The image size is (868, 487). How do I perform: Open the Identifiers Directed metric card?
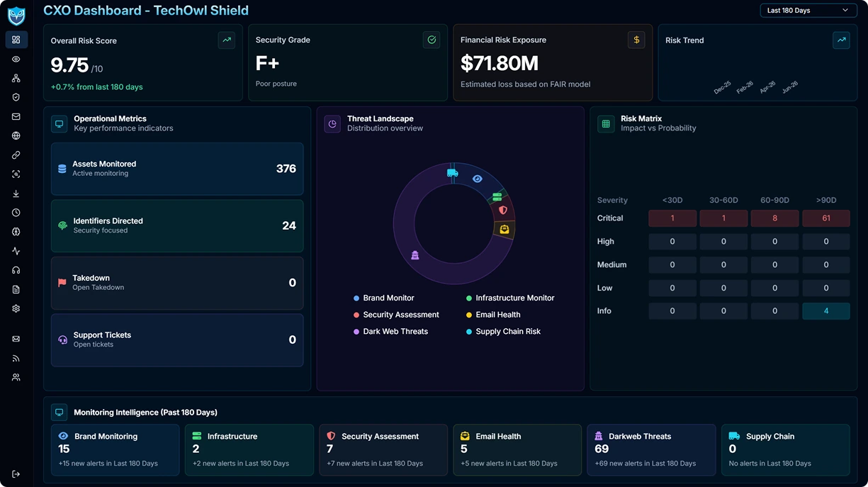pyautogui.click(x=177, y=226)
